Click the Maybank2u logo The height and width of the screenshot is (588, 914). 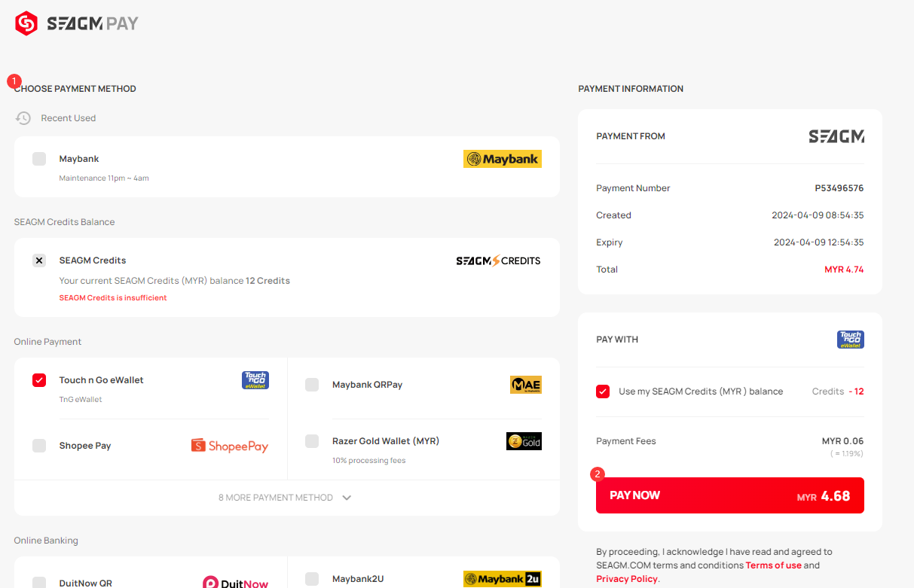pyautogui.click(x=503, y=579)
